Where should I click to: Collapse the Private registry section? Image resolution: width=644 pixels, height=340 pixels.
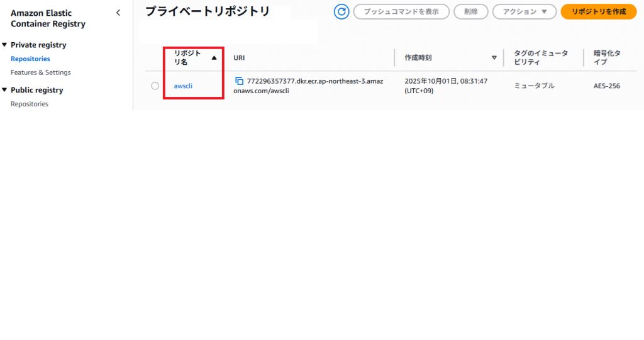click(x=5, y=45)
